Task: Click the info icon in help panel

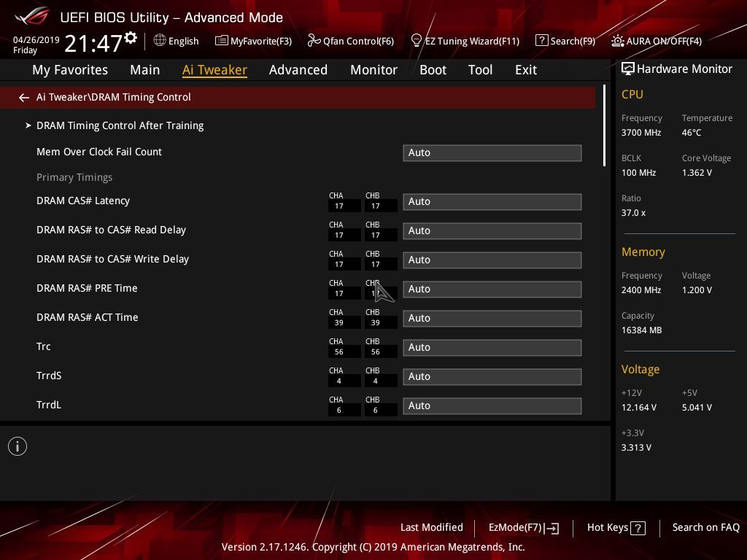Action: click(18, 446)
